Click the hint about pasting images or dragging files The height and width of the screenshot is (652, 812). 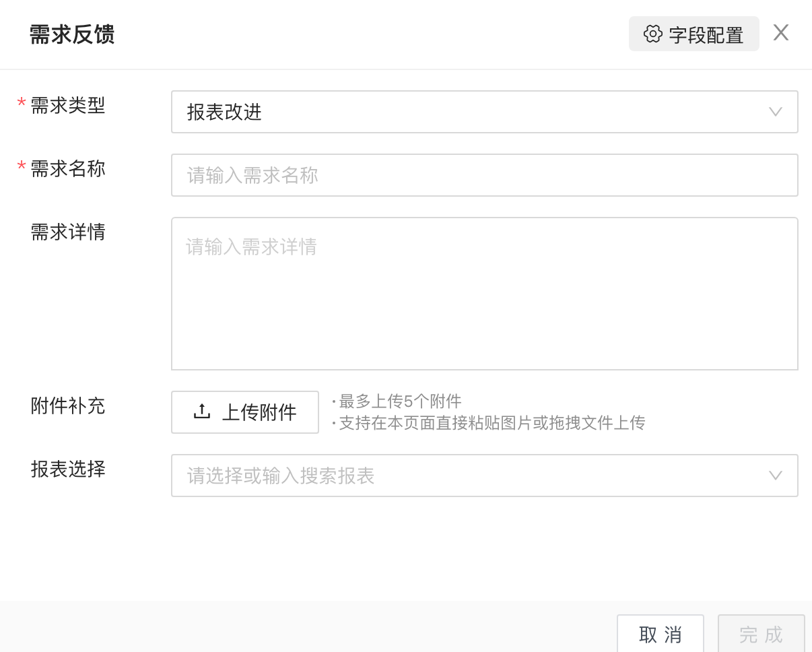[x=492, y=423]
